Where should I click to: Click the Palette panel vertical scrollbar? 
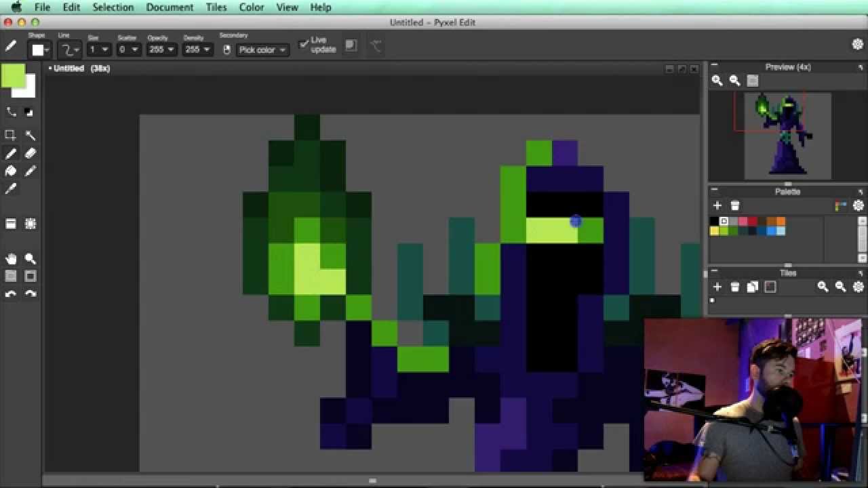[862, 239]
